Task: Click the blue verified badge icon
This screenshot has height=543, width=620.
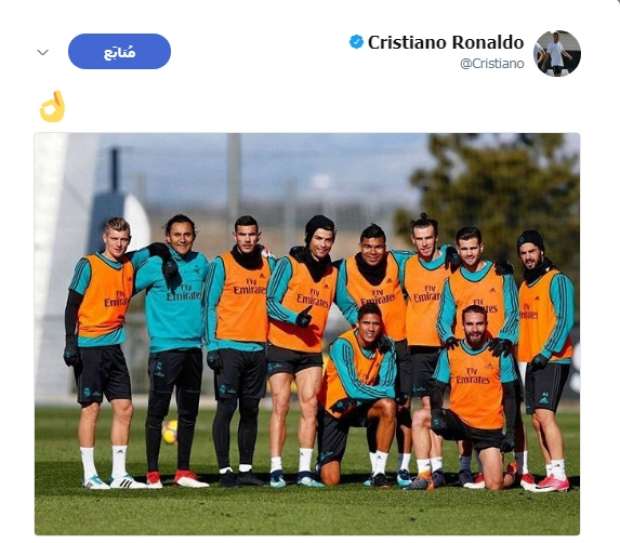Action: point(356,42)
